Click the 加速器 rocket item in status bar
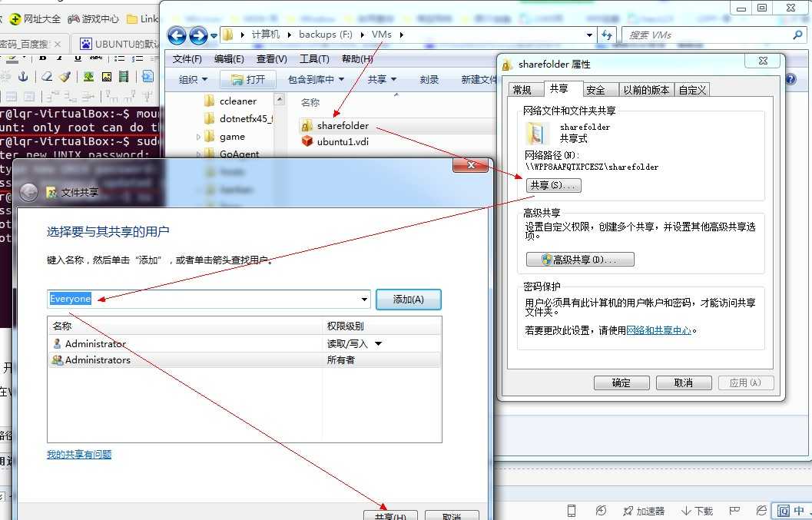Image resolution: width=812 pixels, height=520 pixels. coord(643,512)
